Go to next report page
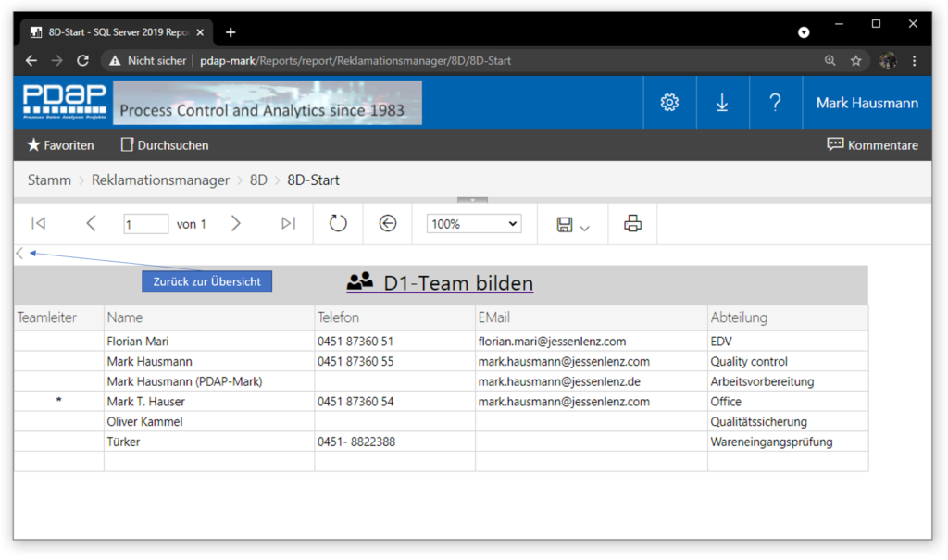This screenshot has height=560, width=948. 236,224
